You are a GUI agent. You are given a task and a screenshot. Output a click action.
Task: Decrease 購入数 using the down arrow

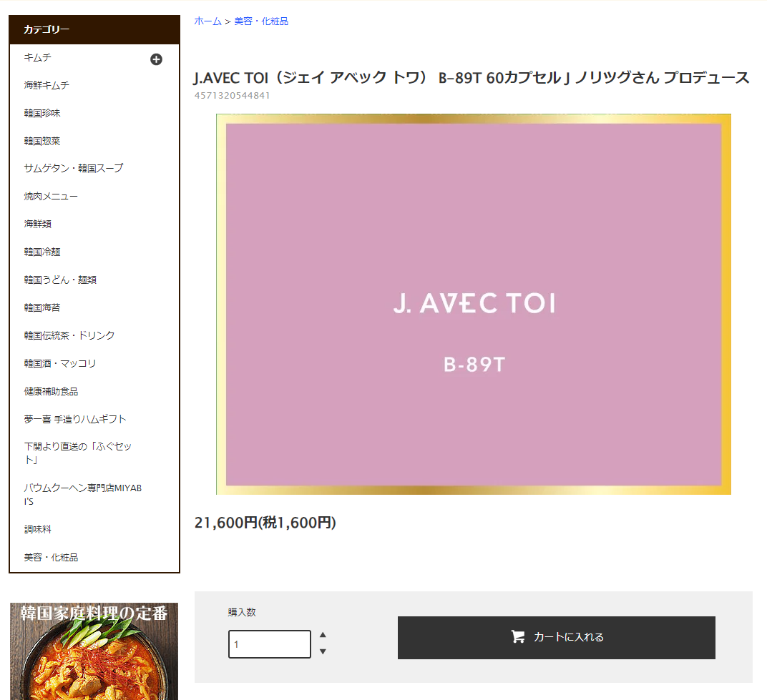(x=323, y=651)
